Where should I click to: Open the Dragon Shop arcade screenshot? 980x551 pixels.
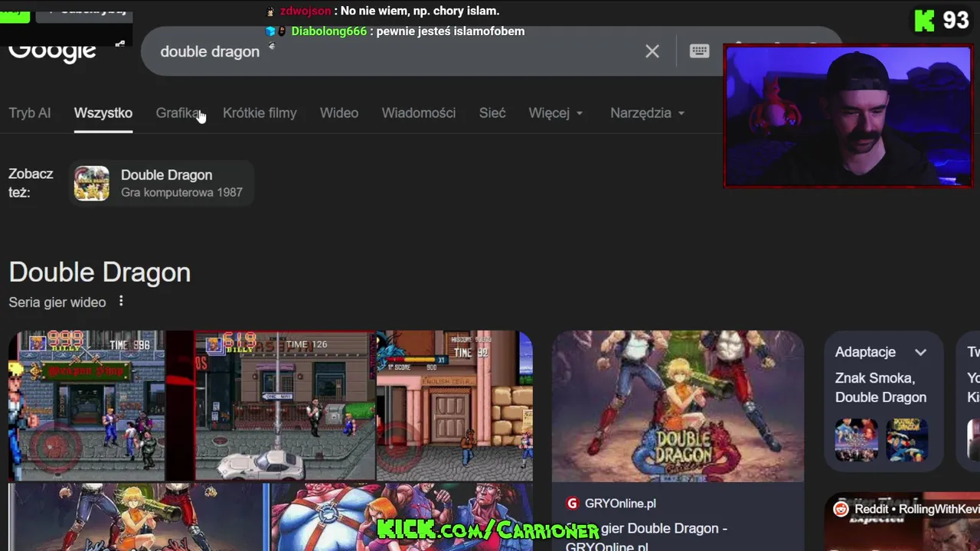[x=87, y=406]
